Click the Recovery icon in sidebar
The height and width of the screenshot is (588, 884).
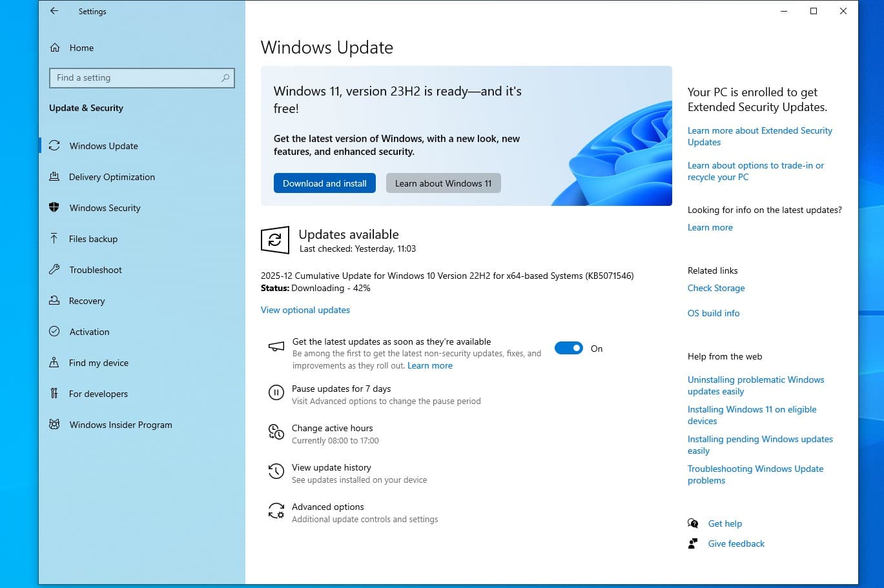(54, 300)
